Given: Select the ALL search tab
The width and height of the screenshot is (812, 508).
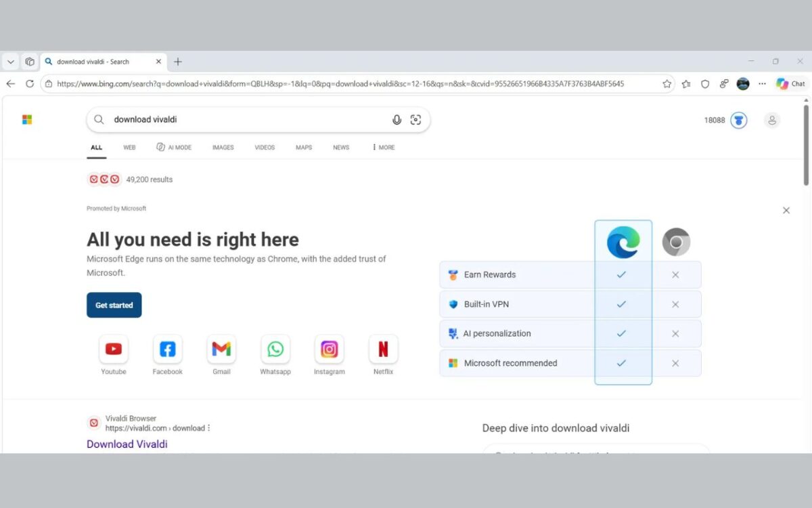Looking at the screenshot, I should point(97,148).
